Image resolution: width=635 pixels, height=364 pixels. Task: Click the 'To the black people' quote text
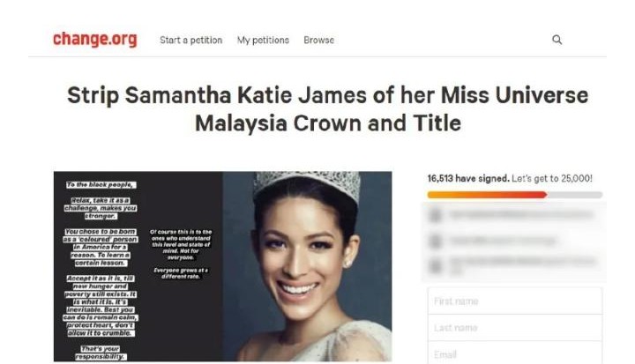click(x=100, y=184)
